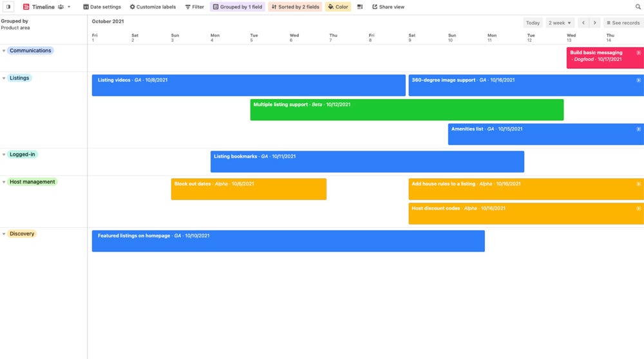Open the 2 week range dropdown
Screen dimensions: 644x359
coord(560,23)
